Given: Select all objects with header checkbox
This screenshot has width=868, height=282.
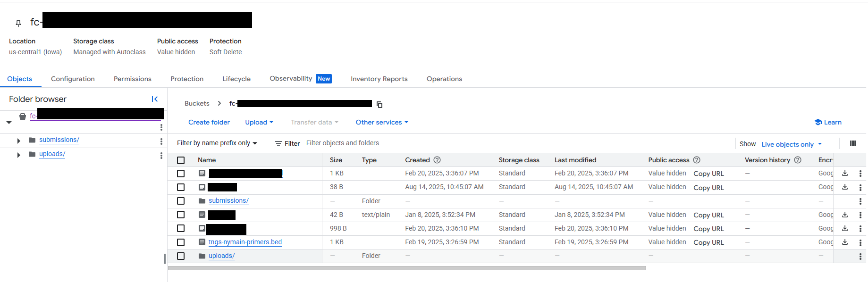Looking at the screenshot, I should 181,160.
